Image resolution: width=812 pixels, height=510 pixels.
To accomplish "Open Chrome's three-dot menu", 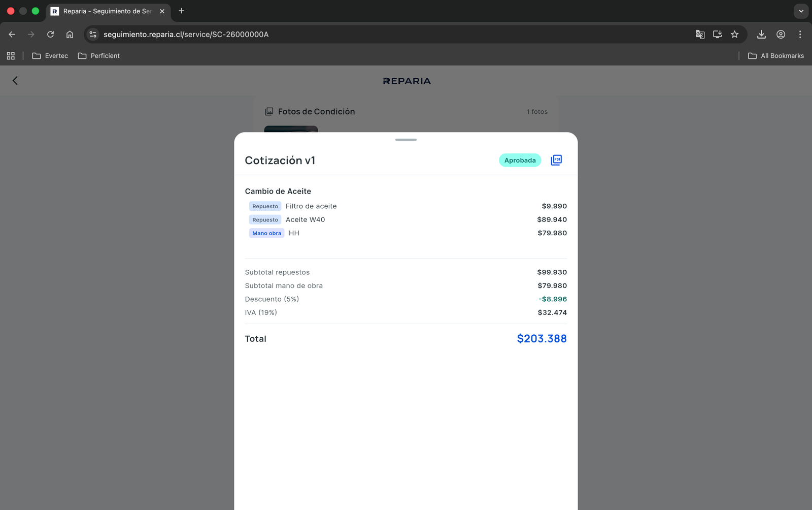I will (800, 34).
